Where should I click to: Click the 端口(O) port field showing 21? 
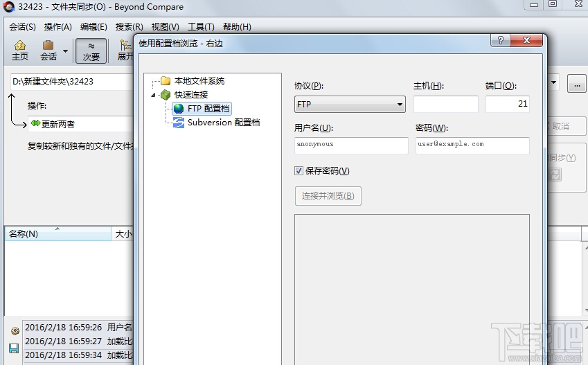click(508, 104)
